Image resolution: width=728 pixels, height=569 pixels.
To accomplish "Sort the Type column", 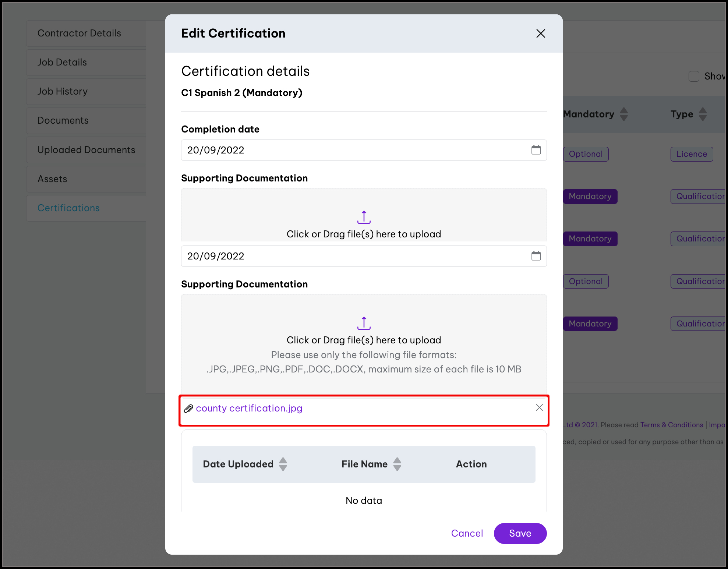I will pos(703,114).
